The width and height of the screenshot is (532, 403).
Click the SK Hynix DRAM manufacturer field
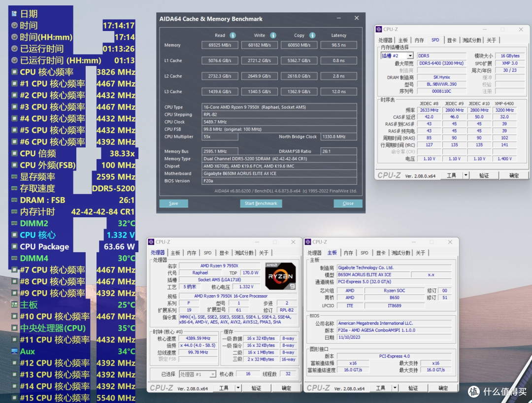tap(441, 77)
